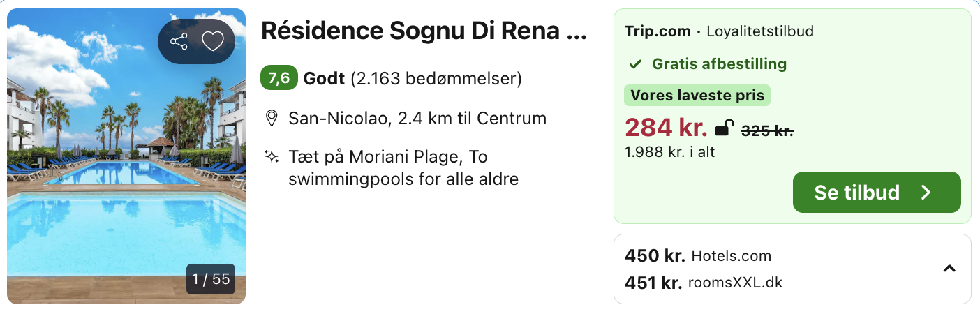
Task: Select the Hotels.com 450 kr. offer
Action: click(698, 256)
